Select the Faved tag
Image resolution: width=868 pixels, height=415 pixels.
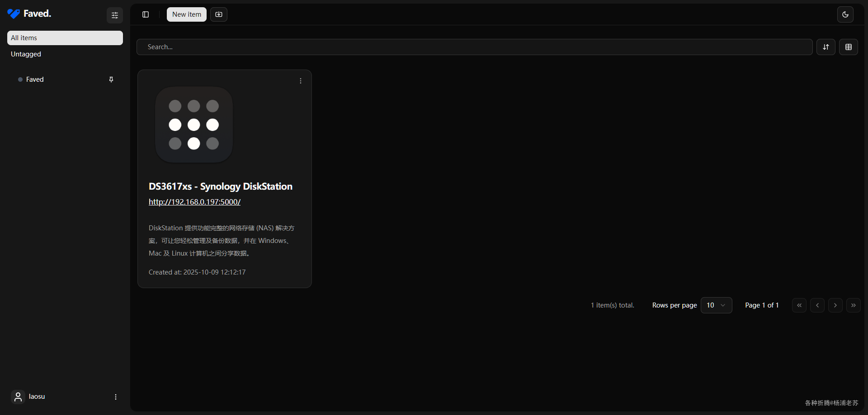(x=35, y=79)
